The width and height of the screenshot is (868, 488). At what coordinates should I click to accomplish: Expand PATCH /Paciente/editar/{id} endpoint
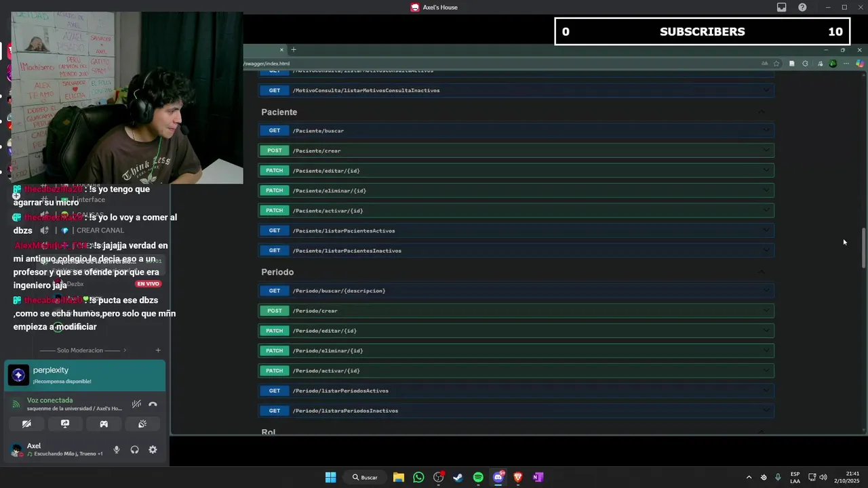tap(516, 170)
